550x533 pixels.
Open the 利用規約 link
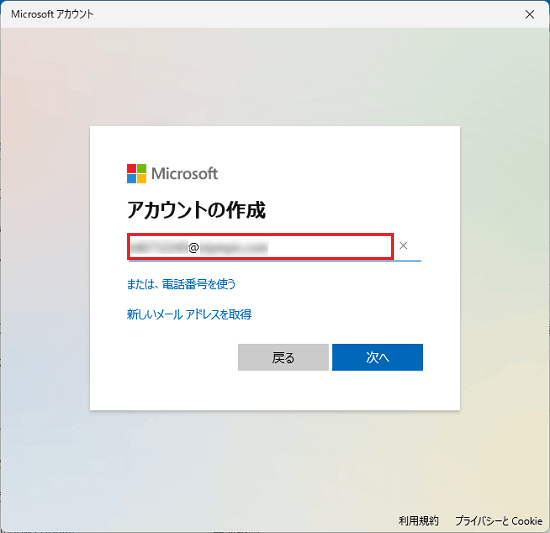click(418, 521)
